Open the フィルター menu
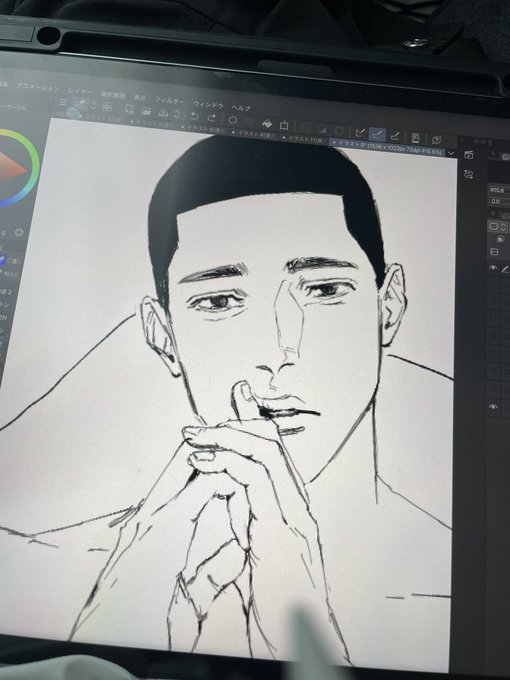This screenshot has height=680, width=510. (169, 101)
